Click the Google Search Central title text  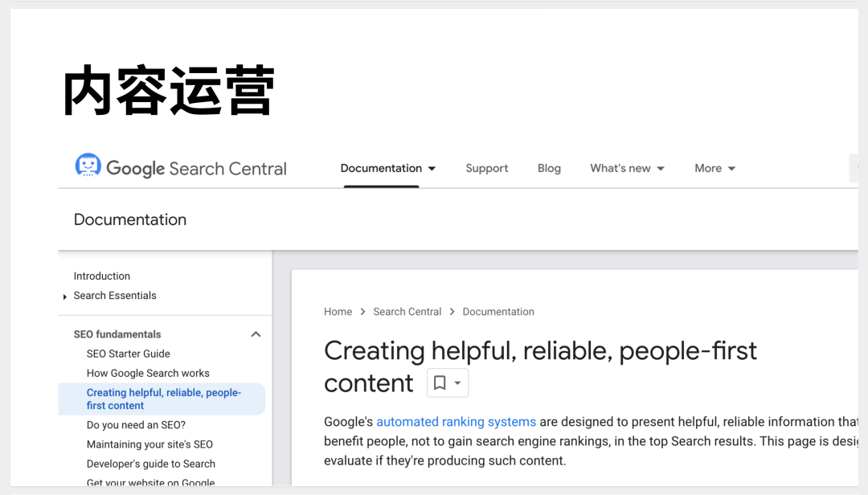click(196, 169)
